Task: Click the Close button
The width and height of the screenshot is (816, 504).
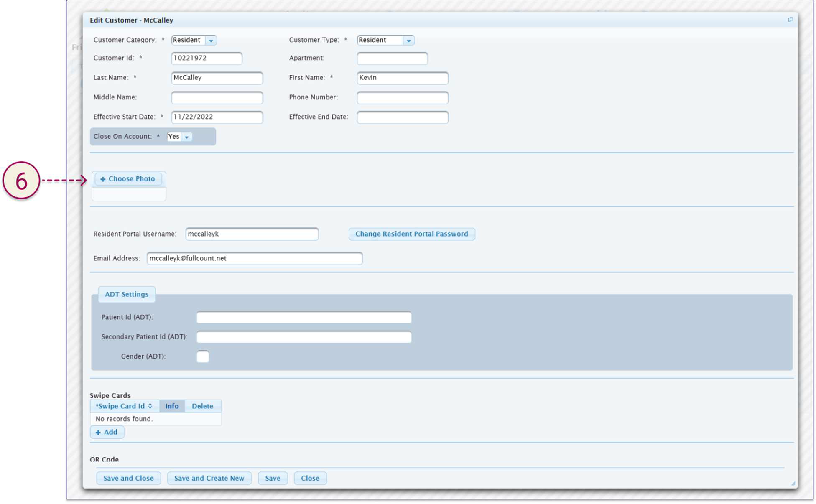Action: (310, 478)
